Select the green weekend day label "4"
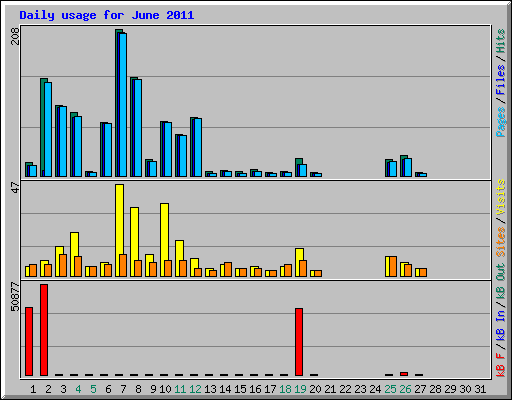The width and height of the screenshot is (512, 400). point(78,389)
